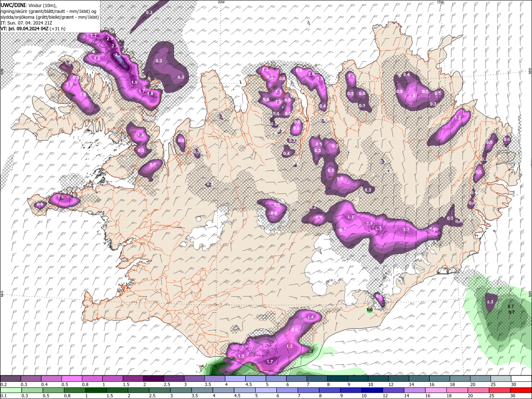Click the white 30 swatch in upper legend row
Image resolution: width=532 pixels, height=399 pixels.
click(x=521, y=379)
